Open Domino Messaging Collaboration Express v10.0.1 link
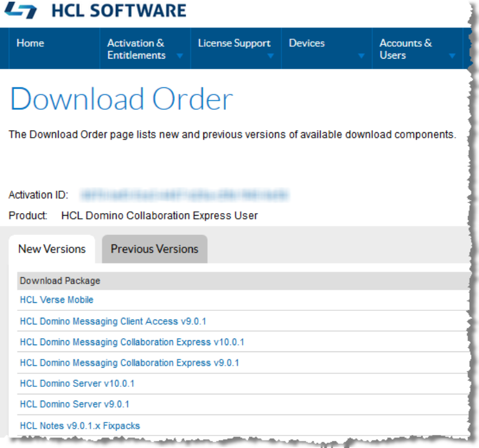 point(132,342)
